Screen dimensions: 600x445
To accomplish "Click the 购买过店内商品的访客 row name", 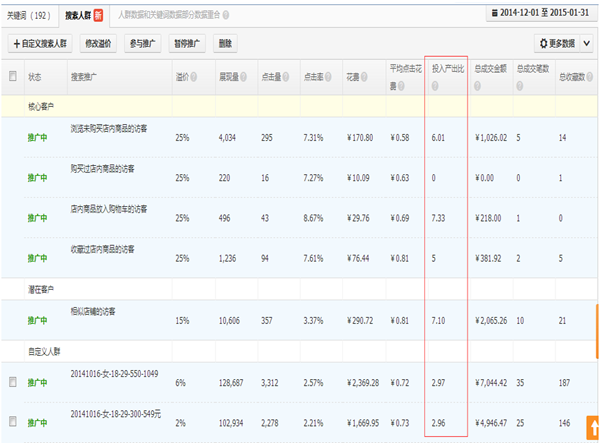I will point(102,169).
